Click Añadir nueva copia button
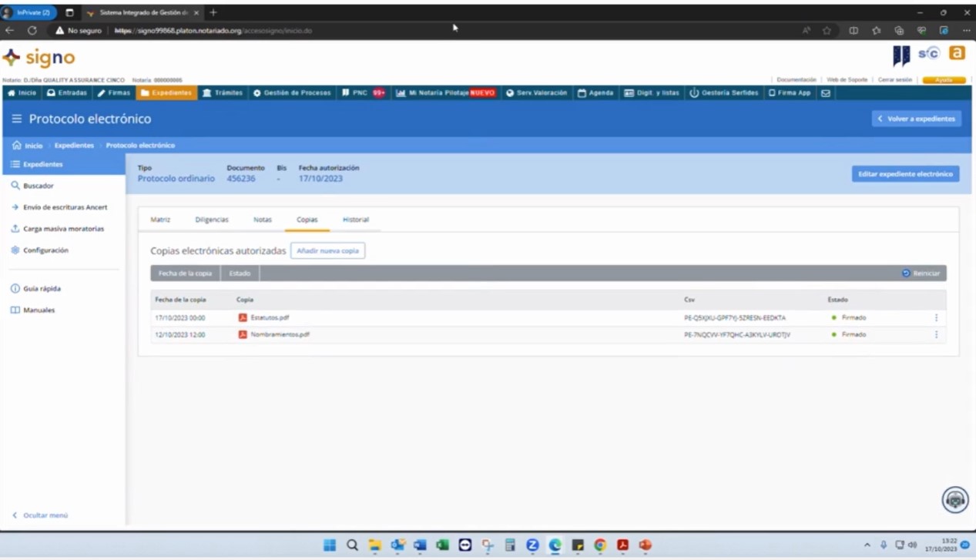Image resolution: width=976 pixels, height=560 pixels. 327,251
